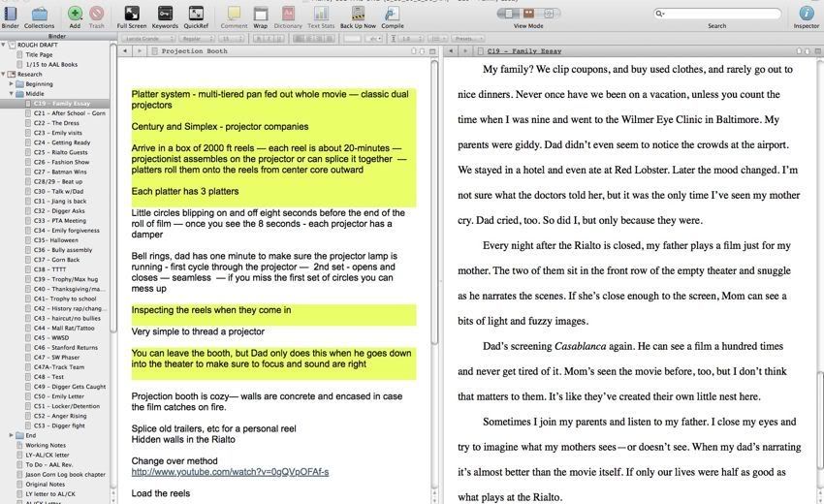Click the line spacing icon in format bar

(x=395, y=39)
